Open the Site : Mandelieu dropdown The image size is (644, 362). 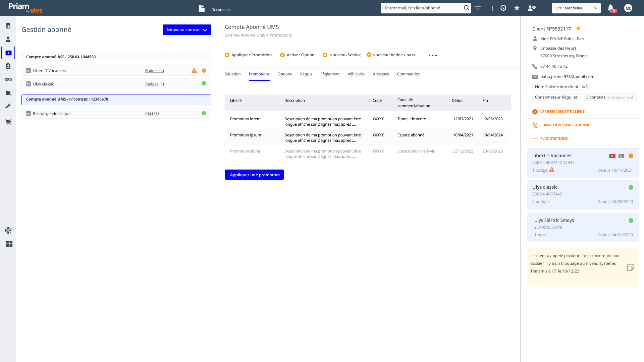click(x=576, y=8)
